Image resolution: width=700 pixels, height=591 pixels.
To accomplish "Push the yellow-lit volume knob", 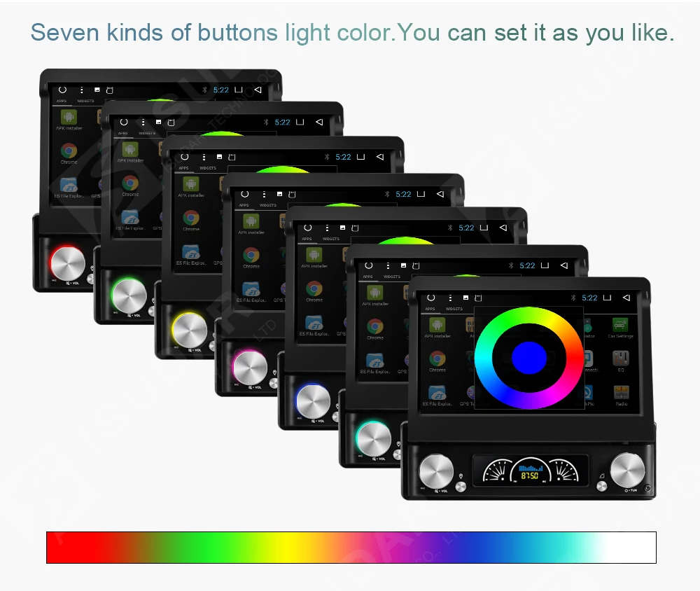I will [x=190, y=331].
